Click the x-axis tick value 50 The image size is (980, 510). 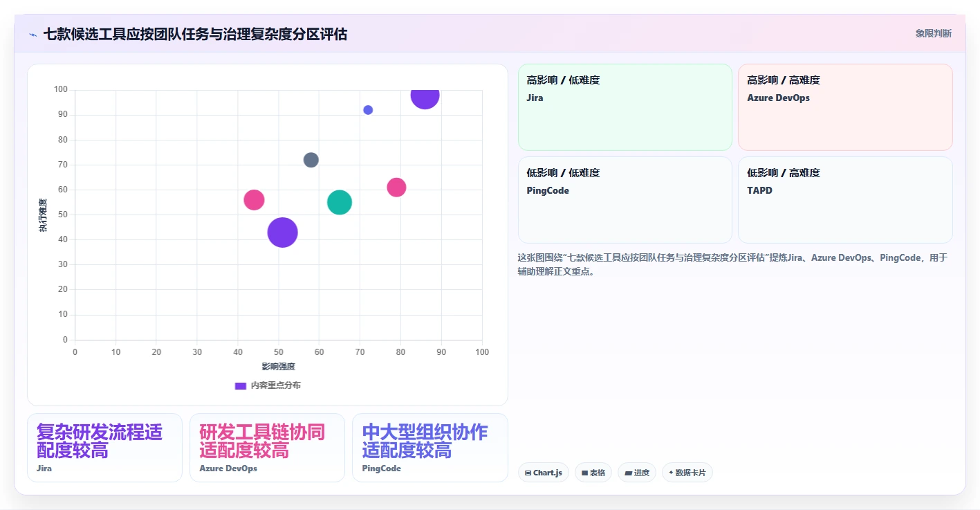pos(278,352)
